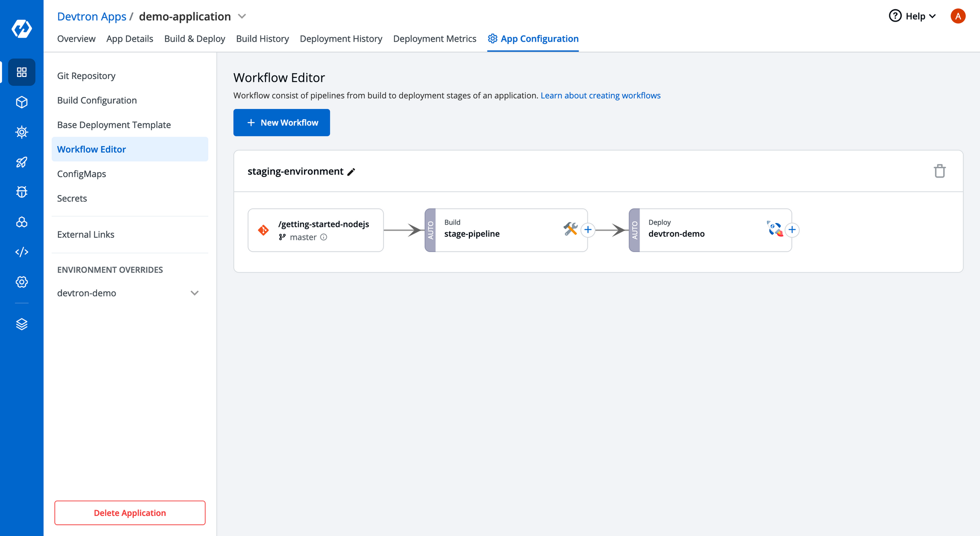Screen dimensions: 980x536
Task: Click the Delete Application button
Action: click(x=130, y=513)
